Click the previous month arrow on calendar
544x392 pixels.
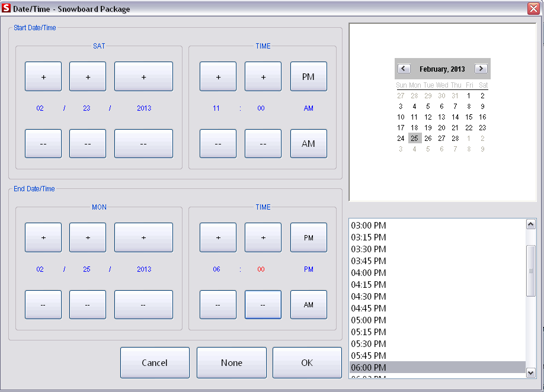coord(405,69)
